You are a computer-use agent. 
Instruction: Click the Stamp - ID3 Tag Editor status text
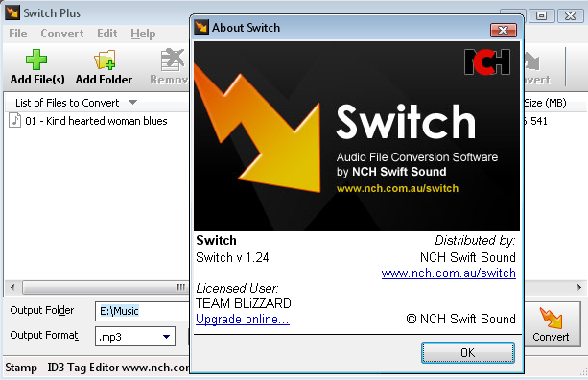point(98,368)
